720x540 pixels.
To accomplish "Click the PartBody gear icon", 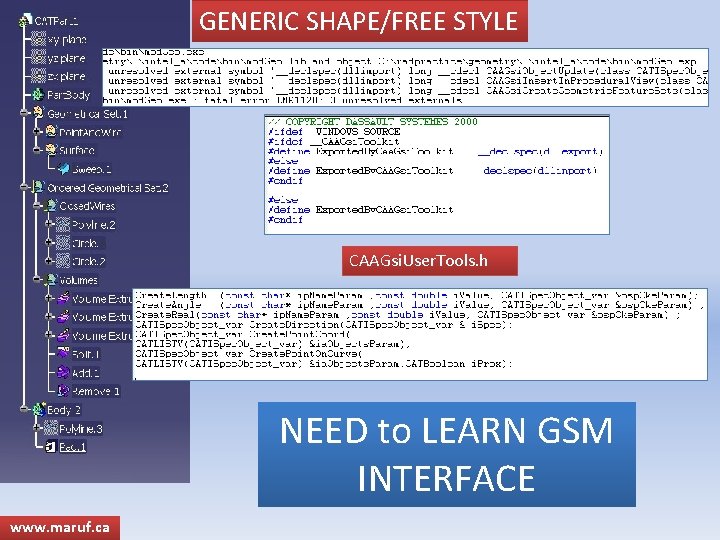I will [38, 95].
